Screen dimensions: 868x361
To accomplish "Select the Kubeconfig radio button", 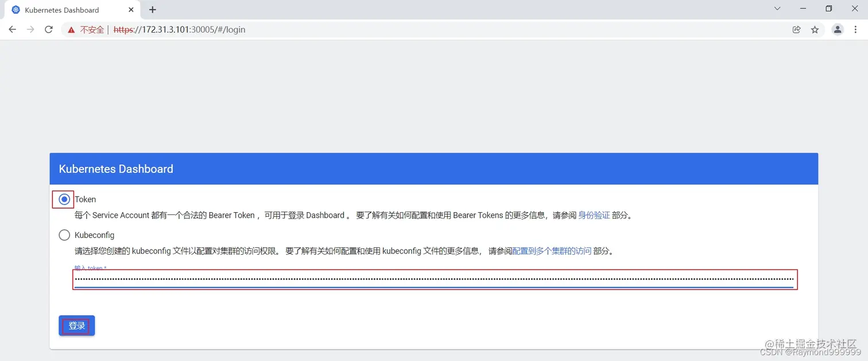I will click(64, 235).
